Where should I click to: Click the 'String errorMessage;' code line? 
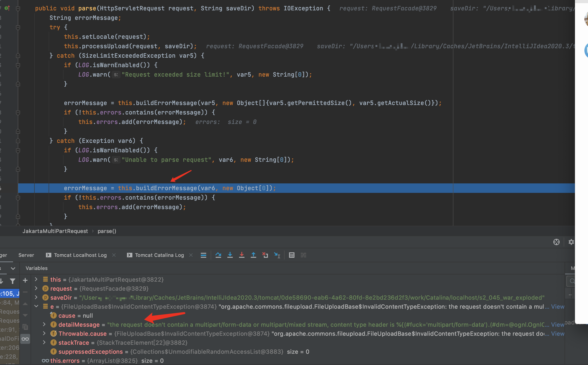pyautogui.click(x=85, y=18)
